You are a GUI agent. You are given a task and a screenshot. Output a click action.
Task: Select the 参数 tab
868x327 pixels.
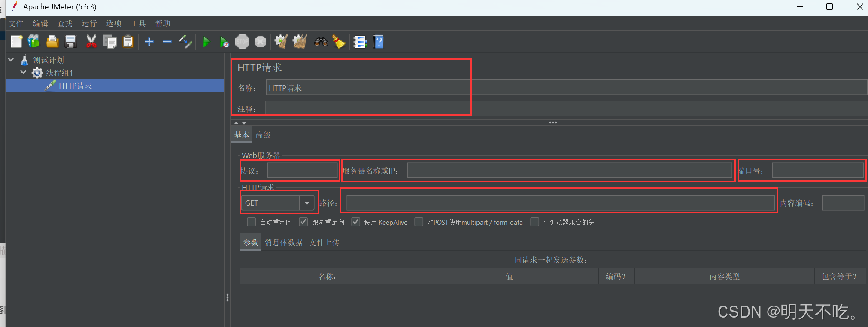(x=251, y=243)
